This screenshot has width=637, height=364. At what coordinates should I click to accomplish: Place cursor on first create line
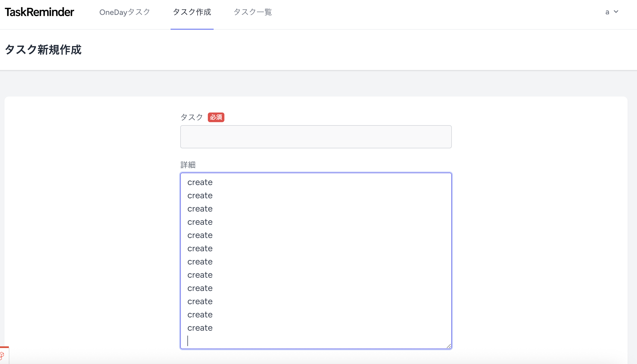pos(200,182)
